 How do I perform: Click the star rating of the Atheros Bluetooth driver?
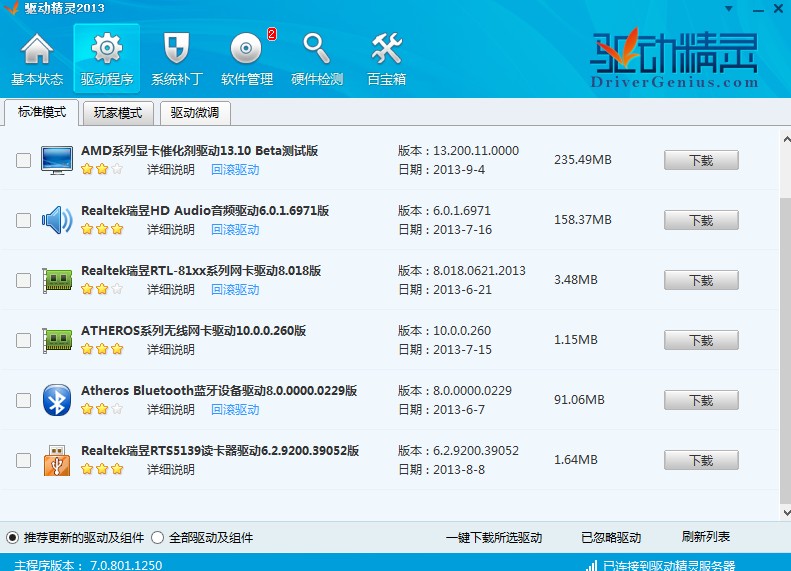102,409
